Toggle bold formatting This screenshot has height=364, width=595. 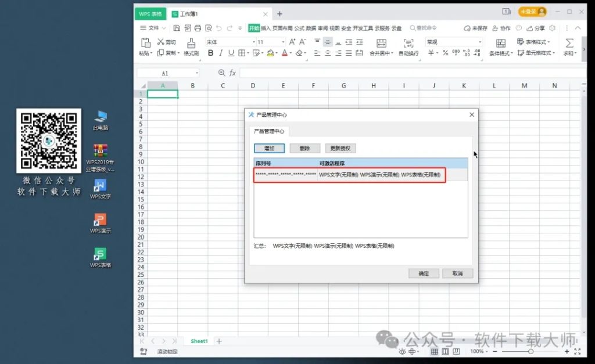211,53
